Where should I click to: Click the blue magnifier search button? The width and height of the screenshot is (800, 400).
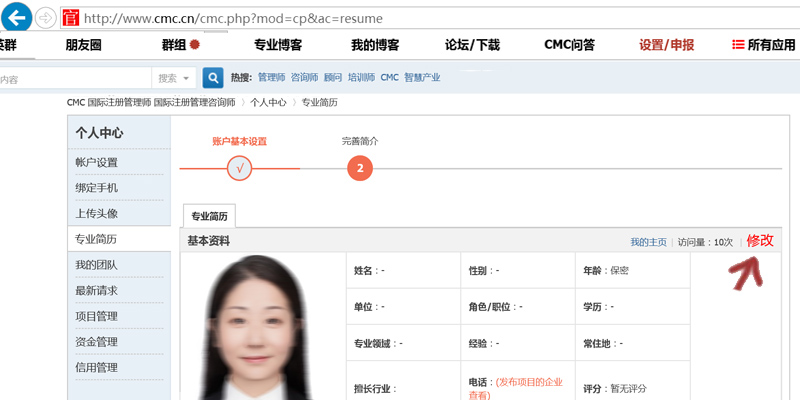tap(213, 78)
